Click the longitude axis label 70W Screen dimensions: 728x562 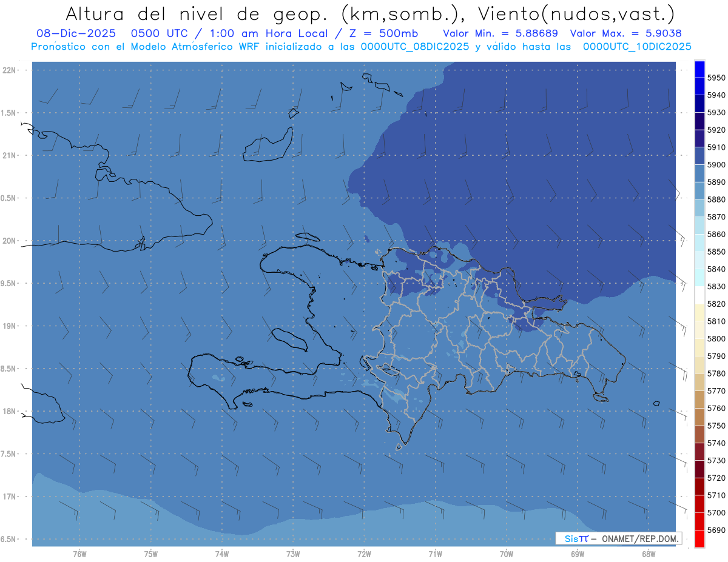pyautogui.click(x=506, y=554)
